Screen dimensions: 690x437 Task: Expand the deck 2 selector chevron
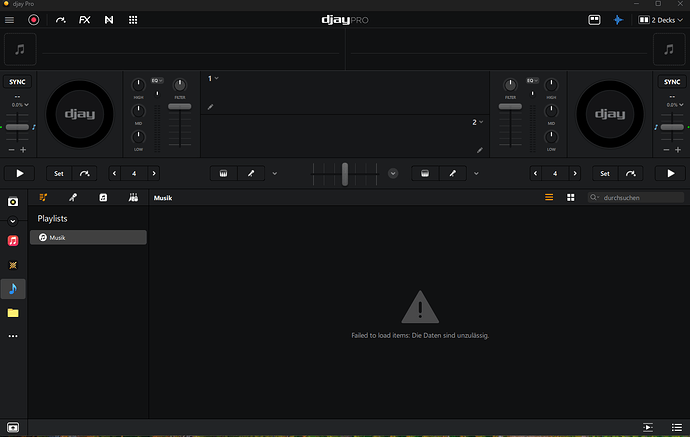481,122
